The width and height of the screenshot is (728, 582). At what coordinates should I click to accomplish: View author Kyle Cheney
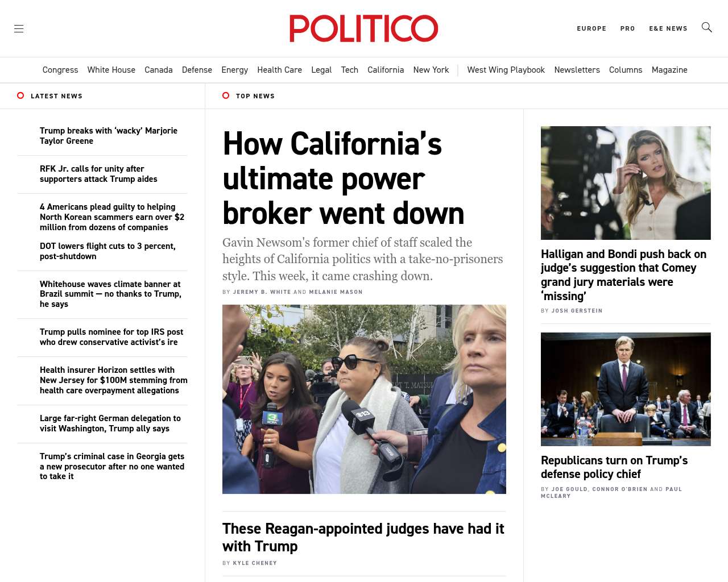pyautogui.click(x=255, y=563)
